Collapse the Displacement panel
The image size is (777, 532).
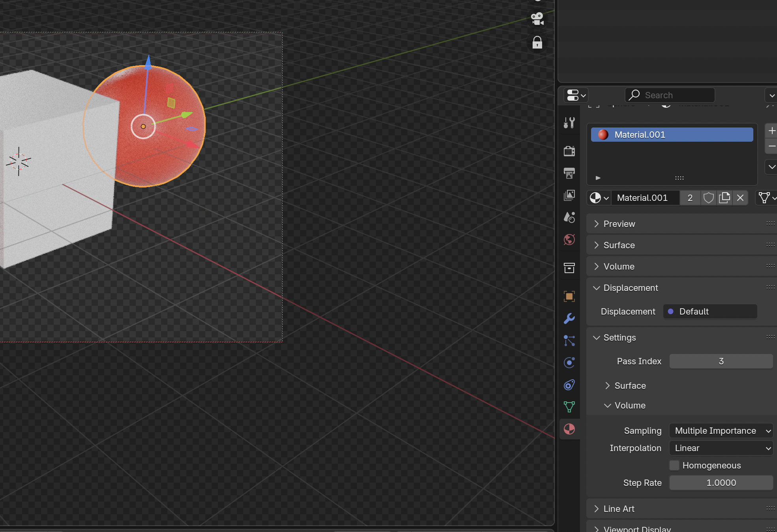[x=631, y=288]
